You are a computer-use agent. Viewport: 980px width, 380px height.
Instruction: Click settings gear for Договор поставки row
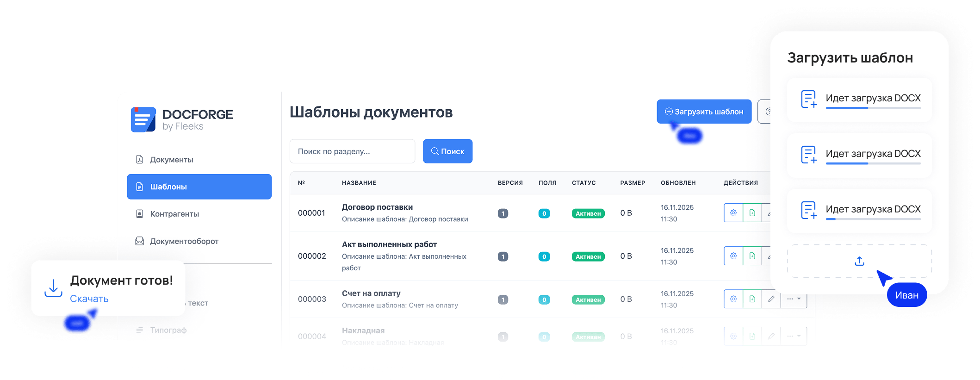[x=733, y=213]
